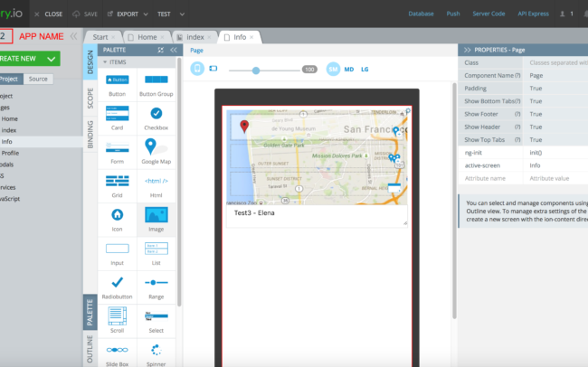Open the user account icon in top bar
The width and height of the screenshot is (588, 367).
(x=562, y=14)
